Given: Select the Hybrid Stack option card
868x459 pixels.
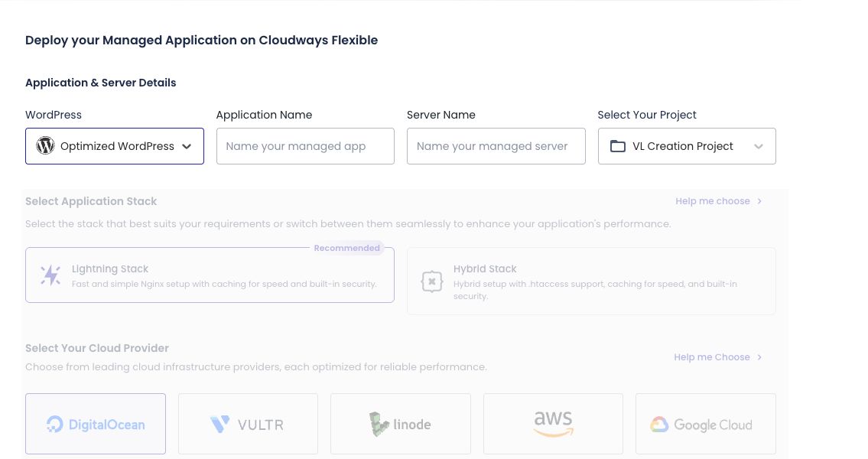Looking at the screenshot, I should (x=591, y=282).
